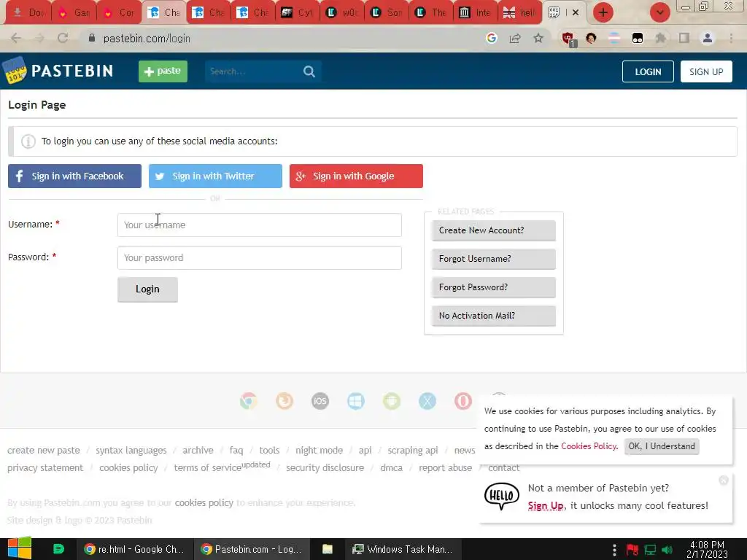Accept cookies with OK, I Understand
Screen dimensions: 747x560
point(662,446)
